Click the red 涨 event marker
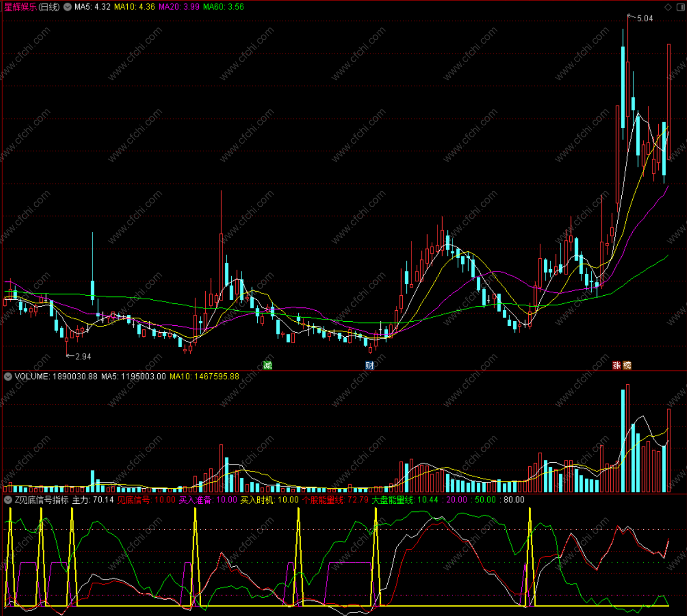 point(617,365)
